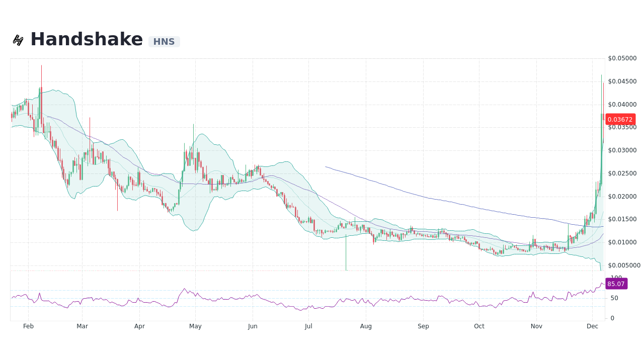This screenshot has width=644, height=362.
Task: Click the Handshake logo icon
Action: [x=18, y=39]
